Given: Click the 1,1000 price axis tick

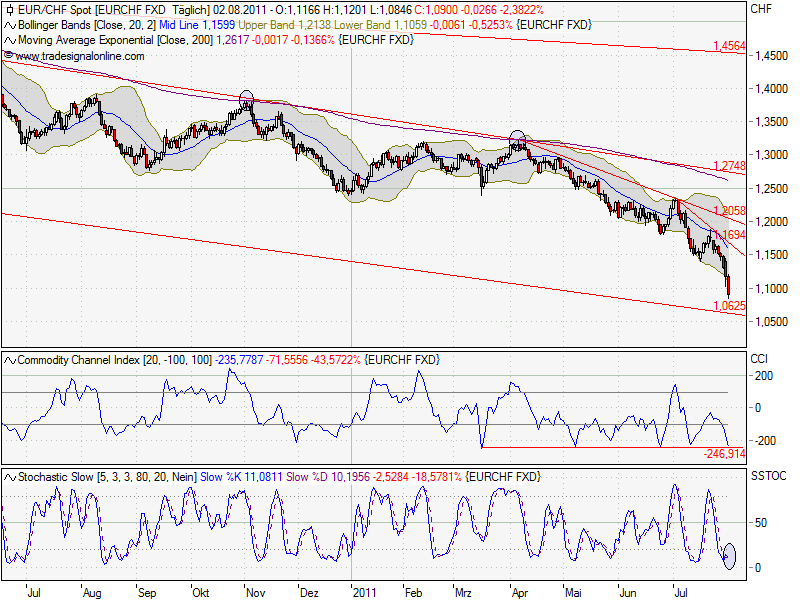Looking at the screenshot, I should coord(771,289).
